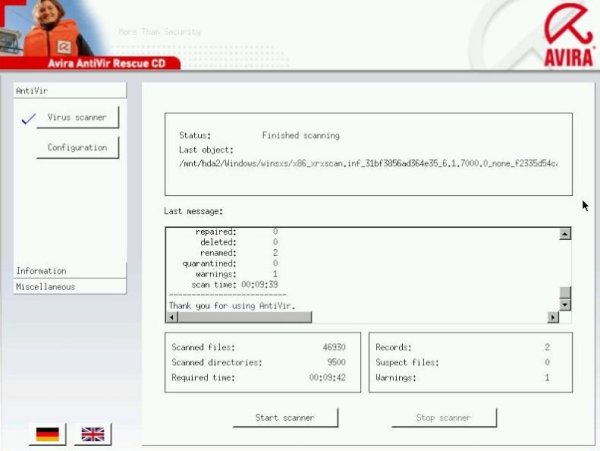Click the Required time value 00:09:42
The image size is (600, 451).
click(327, 378)
